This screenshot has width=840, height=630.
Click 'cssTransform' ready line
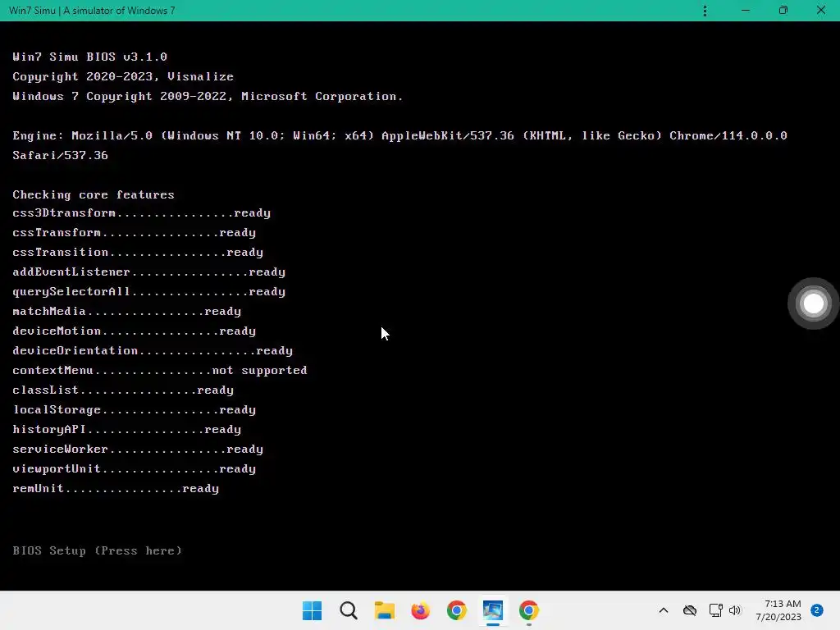pos(134,232)
